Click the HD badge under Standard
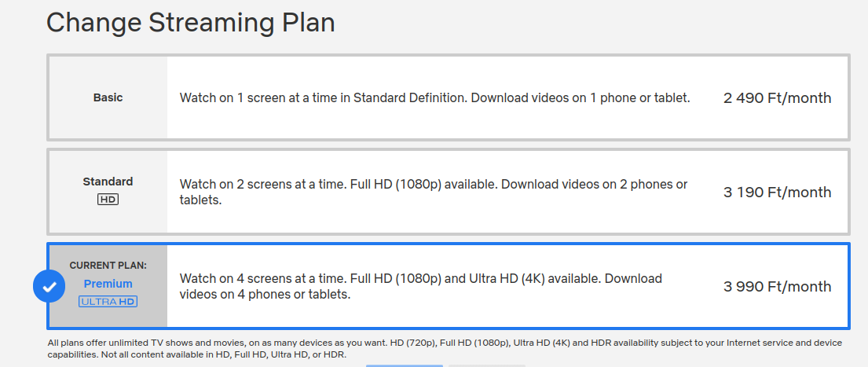 (108, 200)
